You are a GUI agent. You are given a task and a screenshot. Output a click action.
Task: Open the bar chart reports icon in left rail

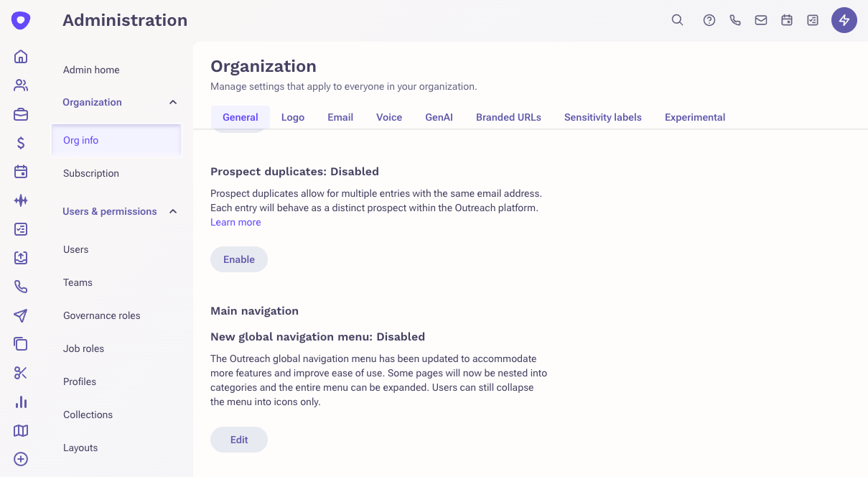pos(20,402)
